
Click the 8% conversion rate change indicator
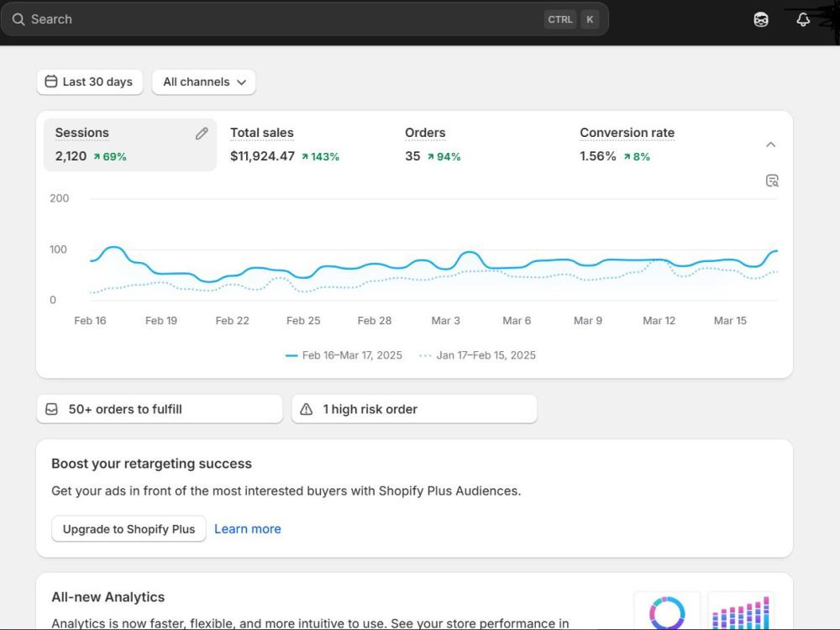point(637,156)
